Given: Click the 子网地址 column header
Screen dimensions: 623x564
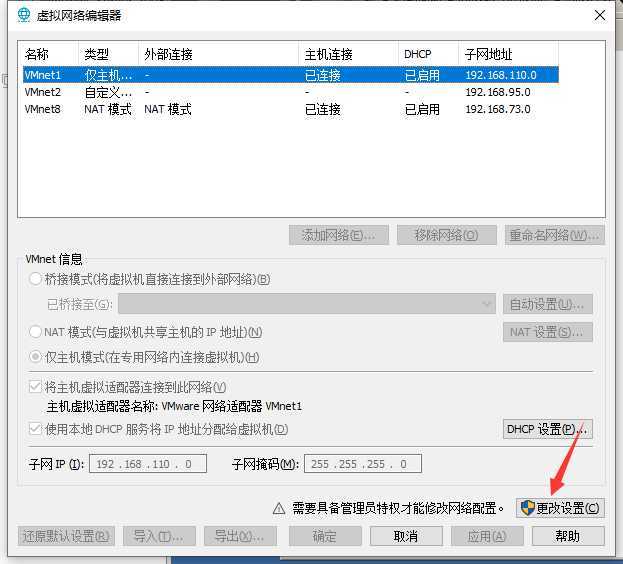Looking at the screenshot, I should 509,54.
